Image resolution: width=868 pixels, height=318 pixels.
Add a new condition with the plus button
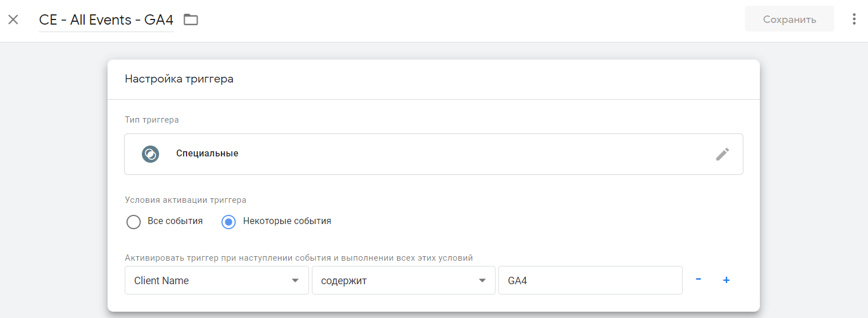[726, 280]
